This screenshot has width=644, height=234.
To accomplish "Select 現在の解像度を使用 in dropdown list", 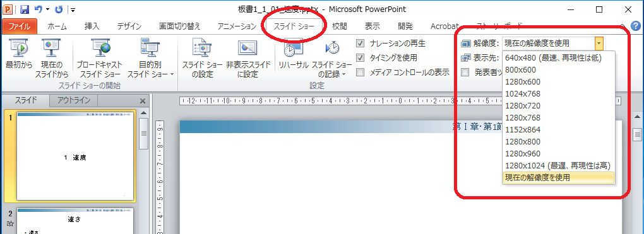I will pyautogui.click(x=559, y=178).
